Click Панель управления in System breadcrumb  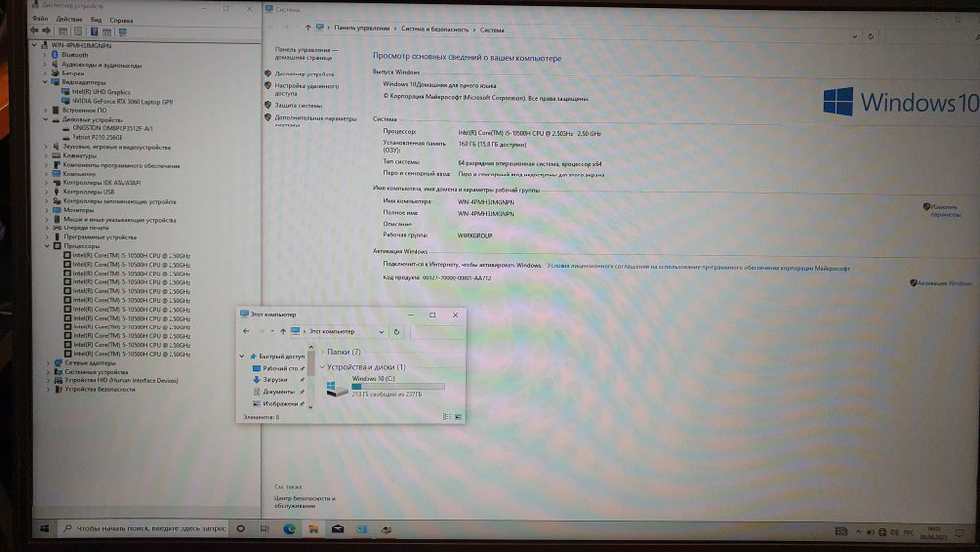362,28
